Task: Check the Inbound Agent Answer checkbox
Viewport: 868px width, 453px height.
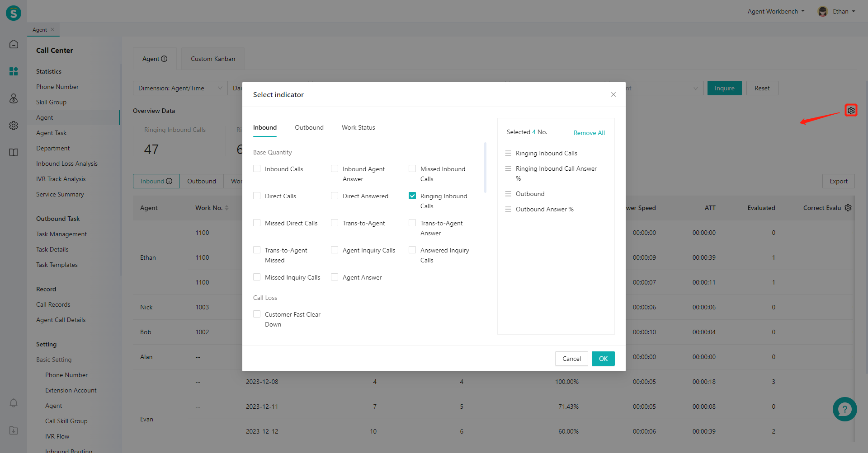Action: click(x=335, y=168)
